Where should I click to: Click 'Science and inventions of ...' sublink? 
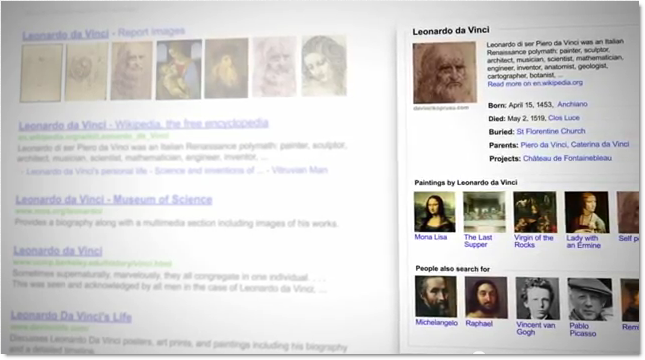[x=209, y=170]
